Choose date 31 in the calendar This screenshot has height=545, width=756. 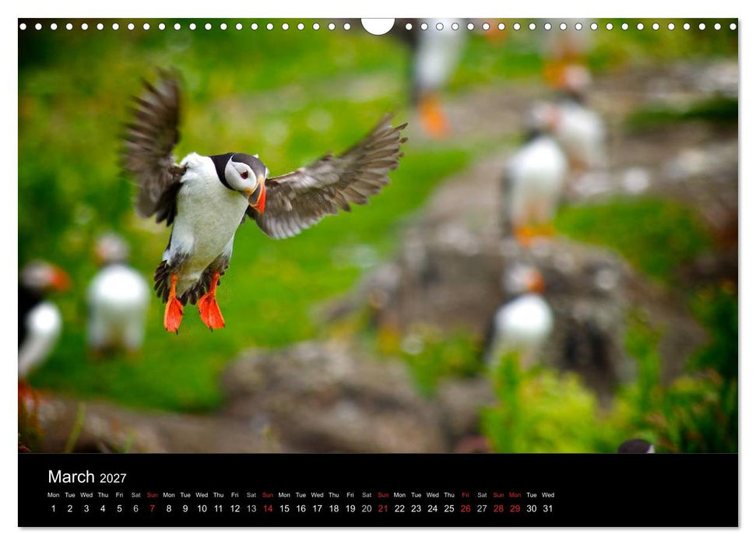[x=548, y=508]
